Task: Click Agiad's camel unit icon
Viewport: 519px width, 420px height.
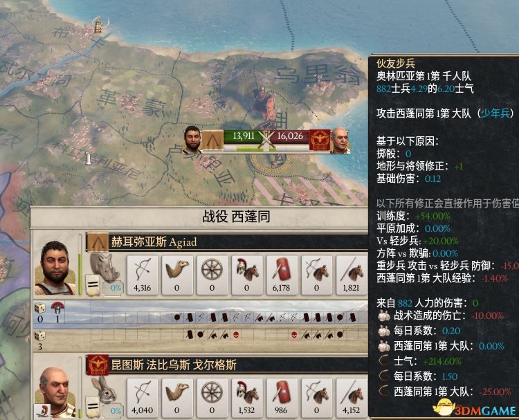Action: pos(177,275)
